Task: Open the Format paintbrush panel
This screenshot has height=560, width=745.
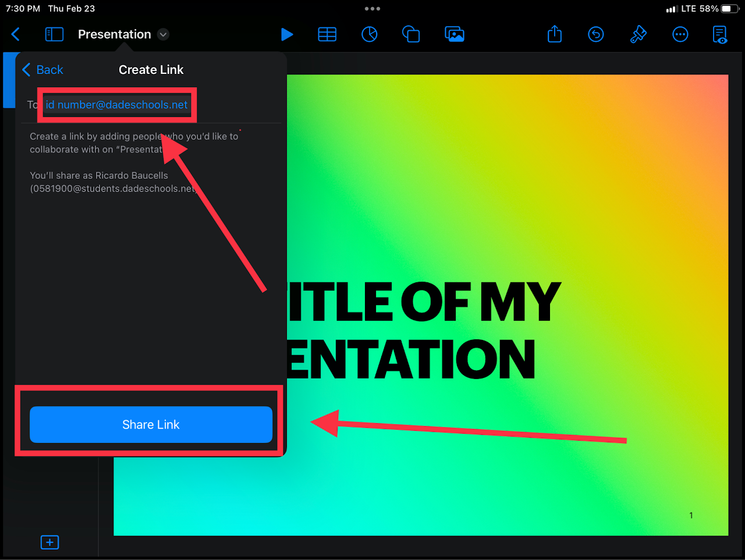Action: pos(638,34)
